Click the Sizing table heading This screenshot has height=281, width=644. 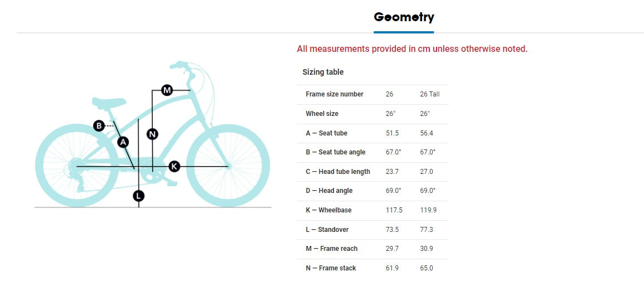pos(323,72)
